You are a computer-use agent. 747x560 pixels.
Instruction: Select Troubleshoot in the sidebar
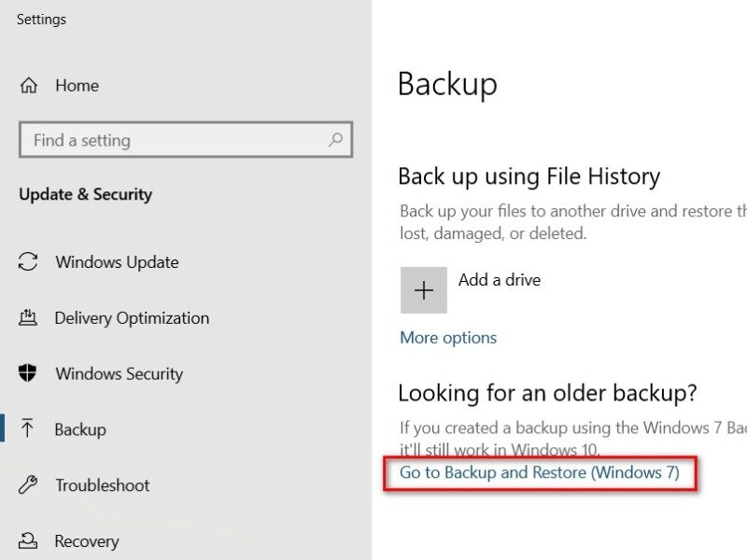pos(103,485)
